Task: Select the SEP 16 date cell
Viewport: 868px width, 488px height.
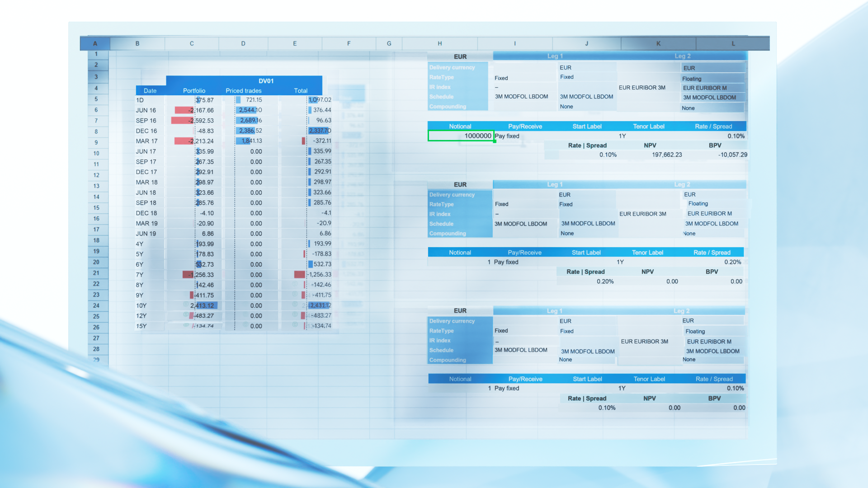Action: click(146, 121)
